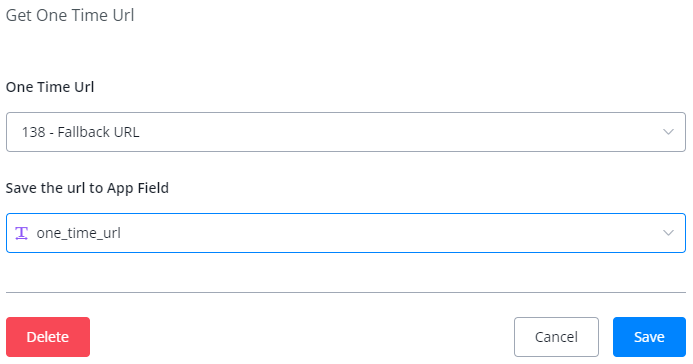Click the chevron in the One Time Url dropdown
The height and width of the screenshot is (364, 693).
pyautogui.click(x=668, y=132)
